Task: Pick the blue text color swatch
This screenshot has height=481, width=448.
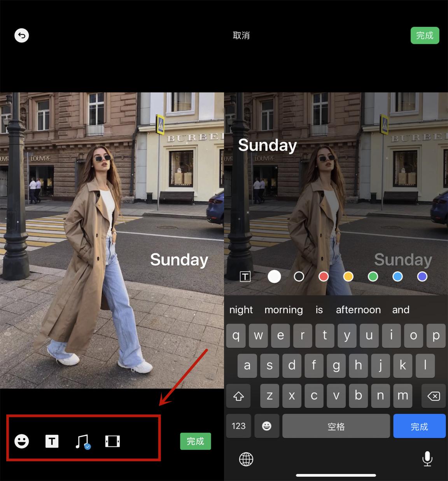Action: click(397, 277)
